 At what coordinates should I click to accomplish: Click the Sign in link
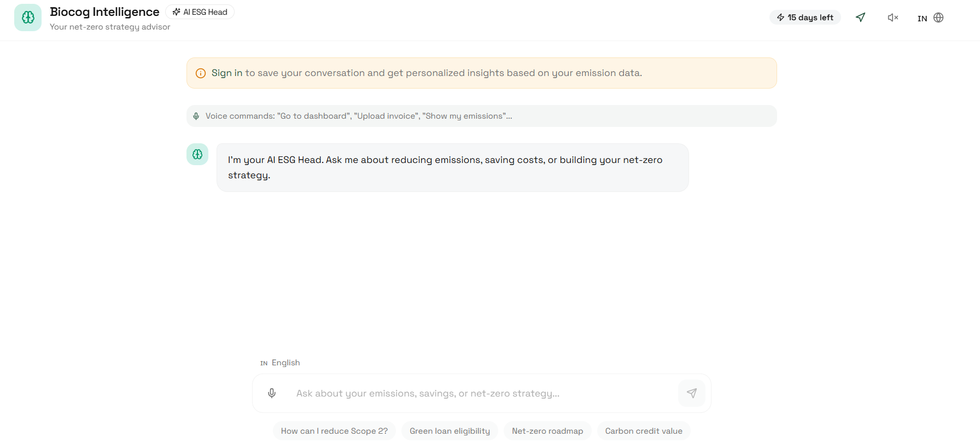coord(227,73)
